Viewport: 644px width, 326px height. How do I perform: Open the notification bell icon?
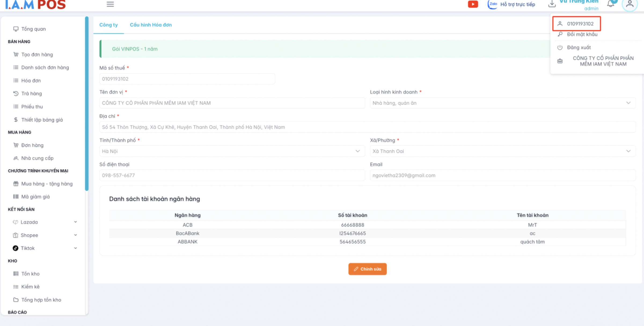click(610, 4)
